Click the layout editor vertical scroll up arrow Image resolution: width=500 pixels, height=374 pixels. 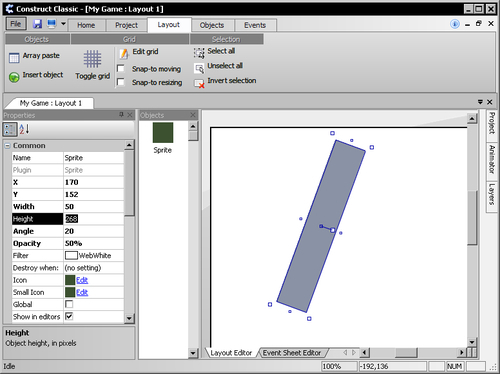pos(472,118)
